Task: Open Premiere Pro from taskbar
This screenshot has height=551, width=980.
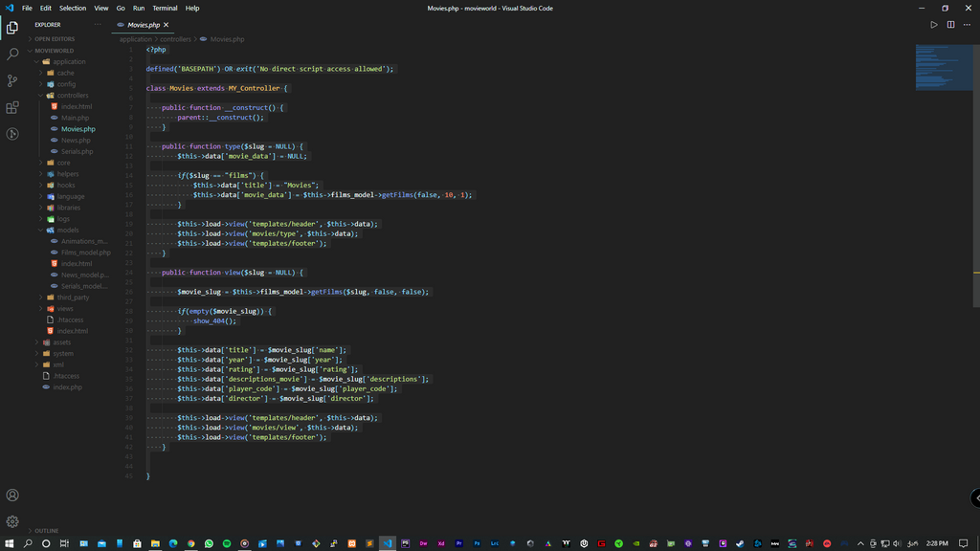Action: (x=458, y=543)
